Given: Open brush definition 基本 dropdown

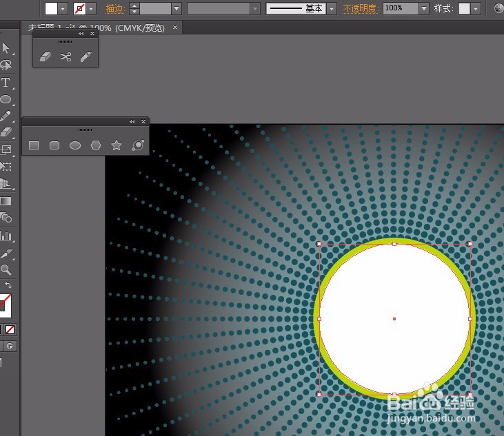Looking at the screenshot, I should click(x=332, y=9).
